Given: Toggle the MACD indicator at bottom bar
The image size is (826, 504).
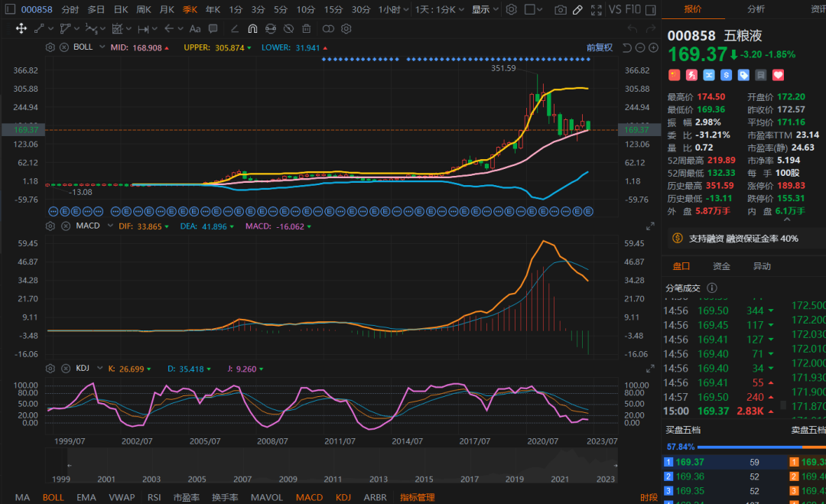Looking at the screenshot, I should [309, 497].
